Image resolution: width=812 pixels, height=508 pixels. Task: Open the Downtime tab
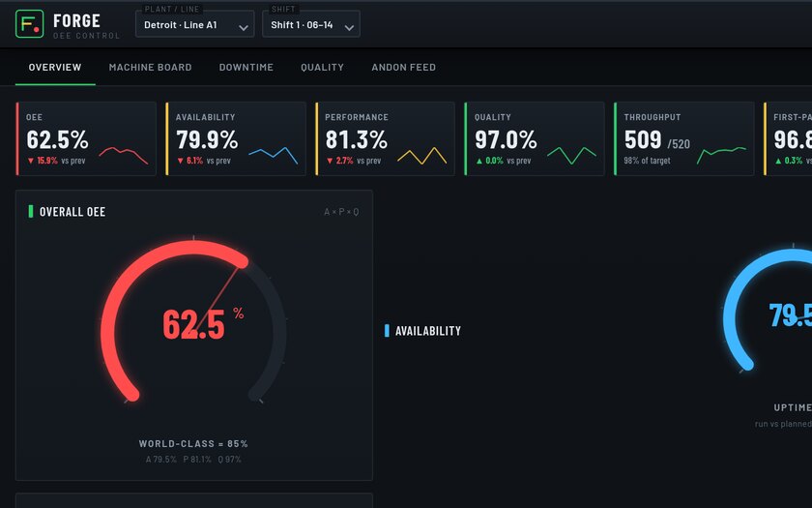(246, 68)
